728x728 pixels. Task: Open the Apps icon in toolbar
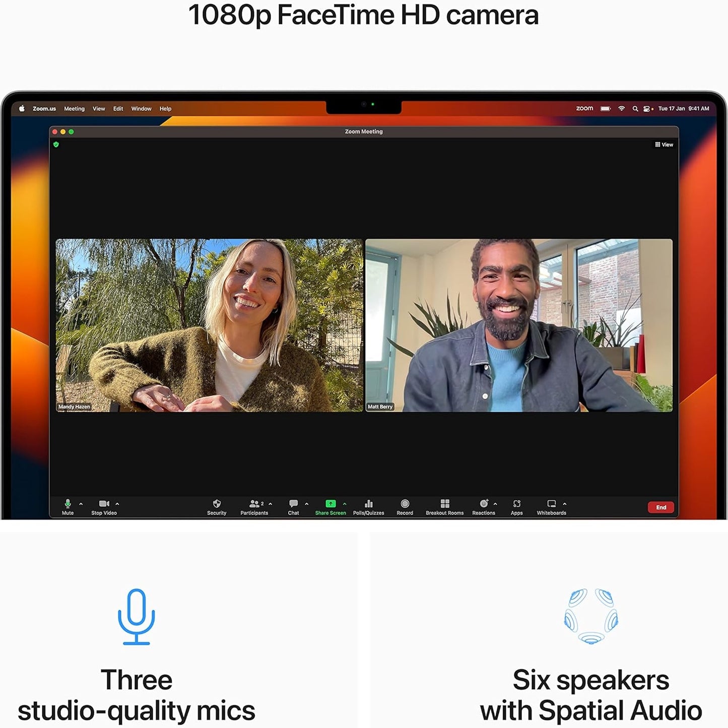tap(516, 504)
